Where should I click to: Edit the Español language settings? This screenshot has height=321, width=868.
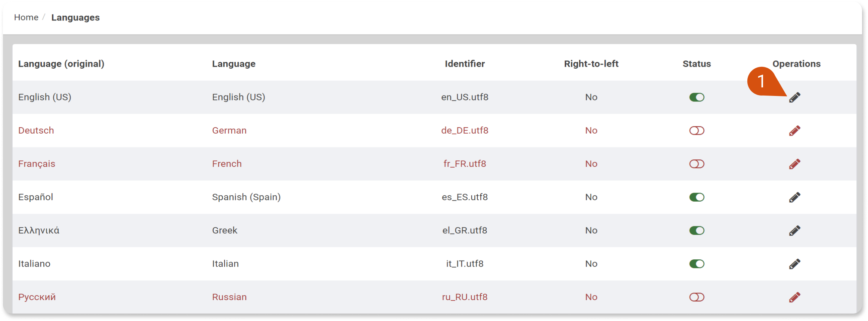tap(794, 197)
